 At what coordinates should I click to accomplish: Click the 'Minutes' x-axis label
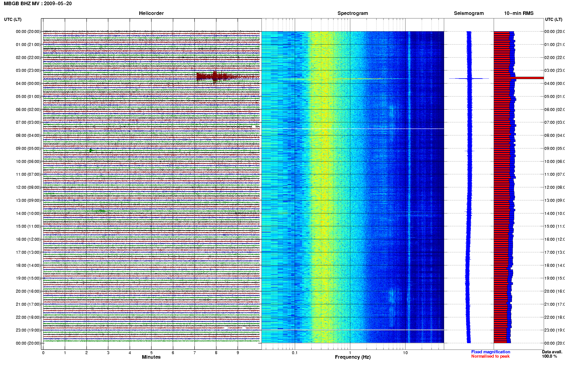pyautogui.click(x=151, y=357)
